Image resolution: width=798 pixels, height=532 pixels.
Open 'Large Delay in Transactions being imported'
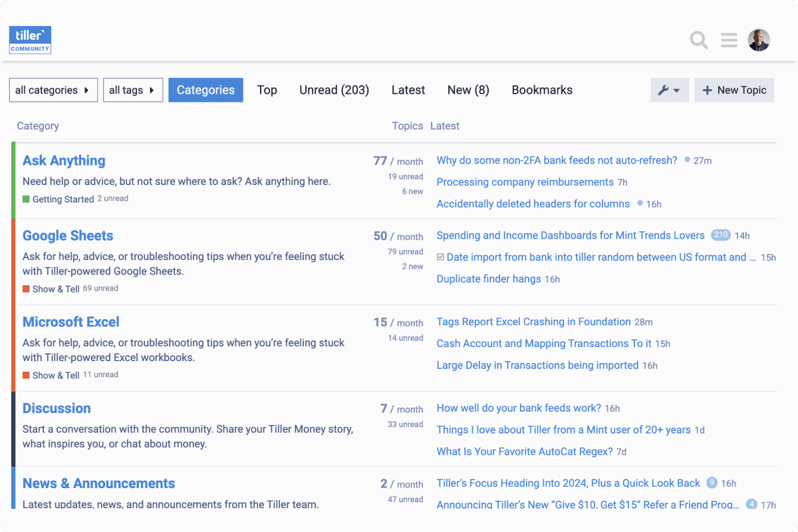click(537, 366)
